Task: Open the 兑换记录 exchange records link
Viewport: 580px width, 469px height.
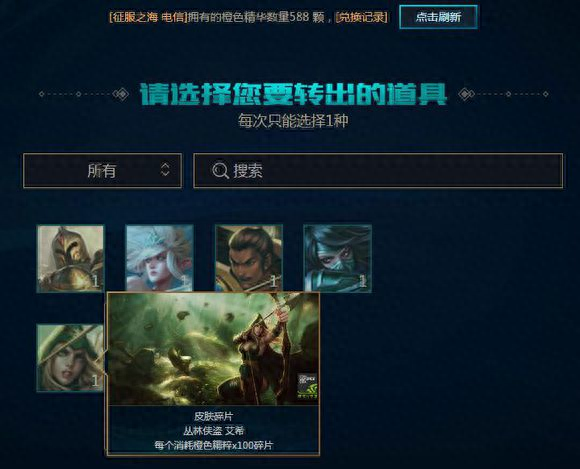Action: pos(361,17)
